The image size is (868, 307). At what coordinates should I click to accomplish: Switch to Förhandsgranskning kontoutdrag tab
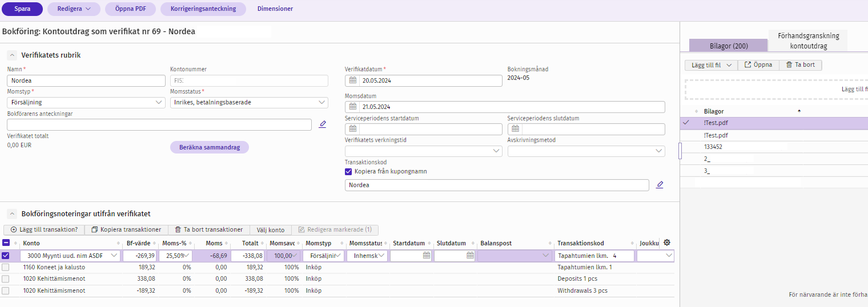point(808,41)
